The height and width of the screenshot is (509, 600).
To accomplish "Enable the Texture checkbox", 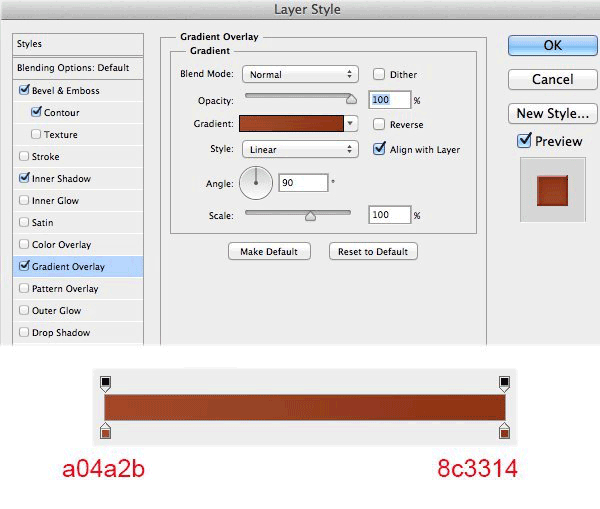I will click(x=36, y=134).
